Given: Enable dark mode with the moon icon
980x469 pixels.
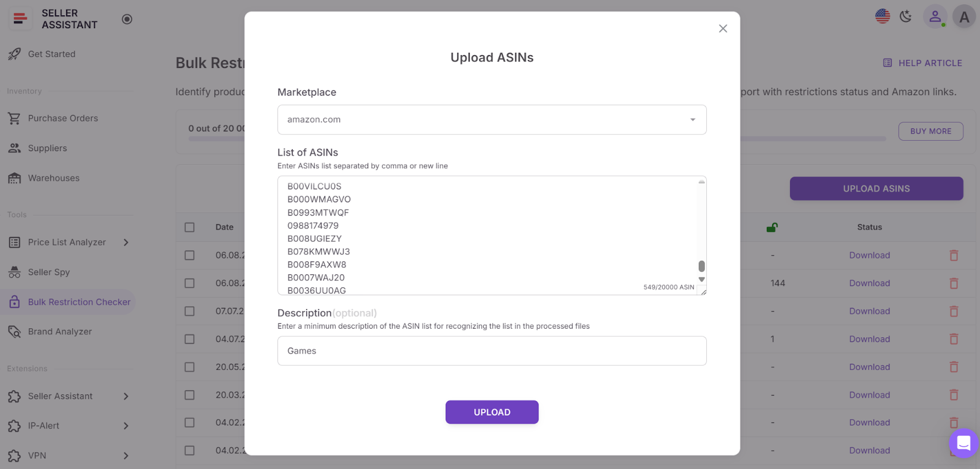Looking at the screenshot, I should pos(905,16).
